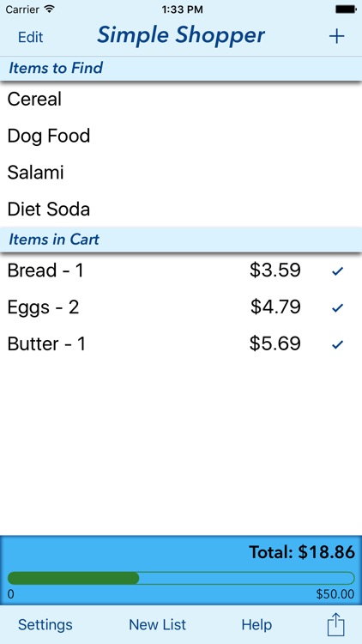Uncheck the Eggs checkmark

click(x=337, y=307)
